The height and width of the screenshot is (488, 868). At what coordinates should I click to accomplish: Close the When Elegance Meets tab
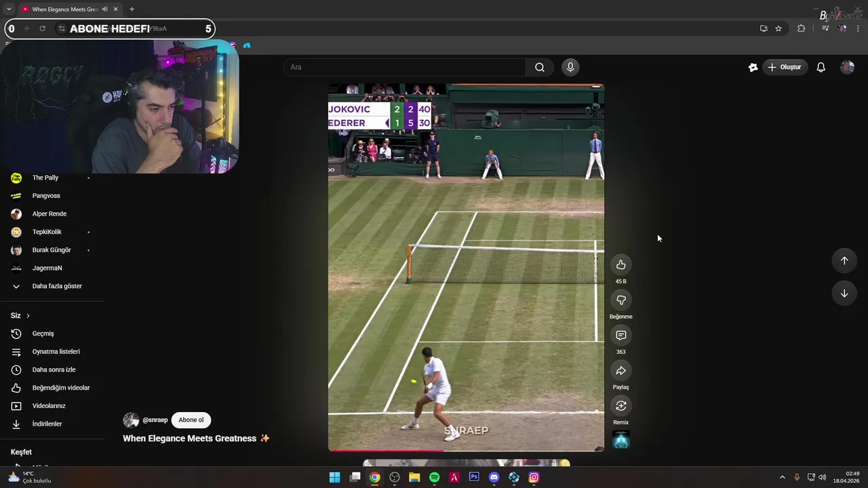116,9
